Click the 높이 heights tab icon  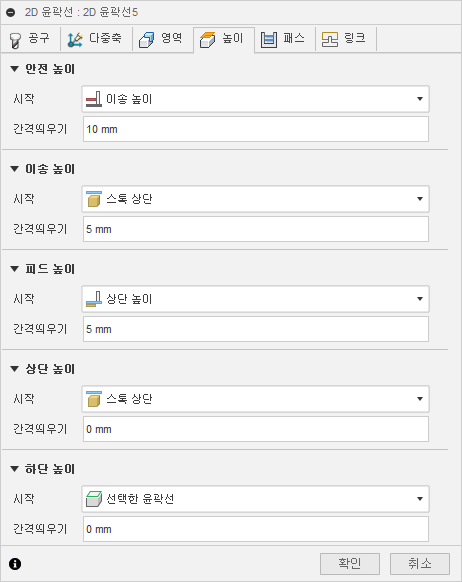pyautogui.click(x=207, y=40)
